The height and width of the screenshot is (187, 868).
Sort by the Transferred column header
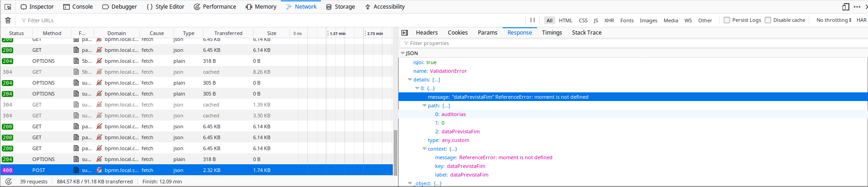point(228,33)
